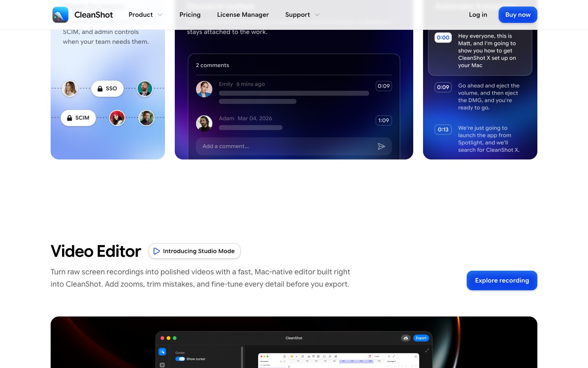The height and width of the screenshot is (368, 588).
Task: Open Introducing Studio Mode badge
Action: (194, 251)
